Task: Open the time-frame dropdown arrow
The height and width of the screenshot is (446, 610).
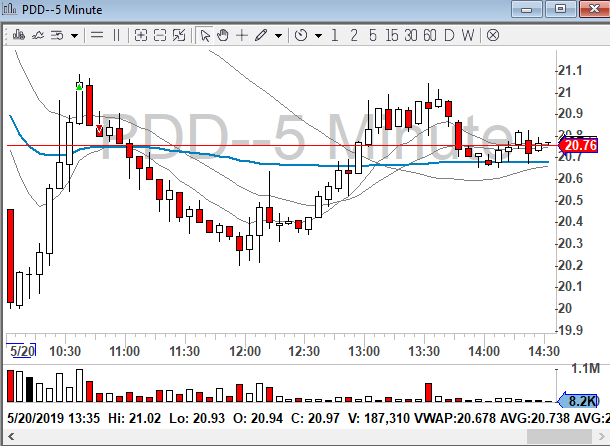Action: coord(319,36)
